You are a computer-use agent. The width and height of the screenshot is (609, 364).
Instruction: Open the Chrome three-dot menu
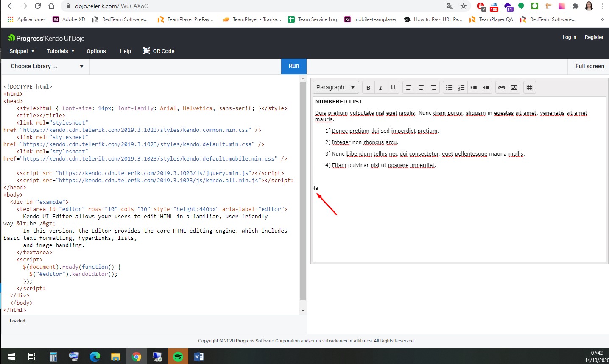[603, 6]
